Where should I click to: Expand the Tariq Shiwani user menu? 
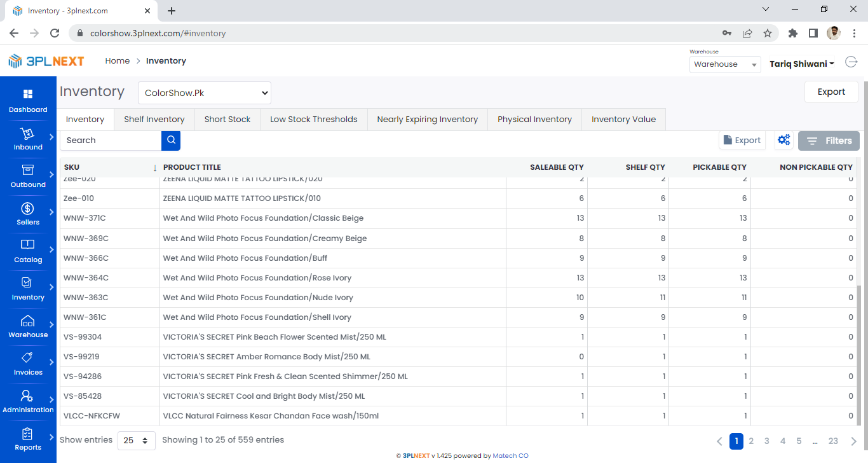802,64
